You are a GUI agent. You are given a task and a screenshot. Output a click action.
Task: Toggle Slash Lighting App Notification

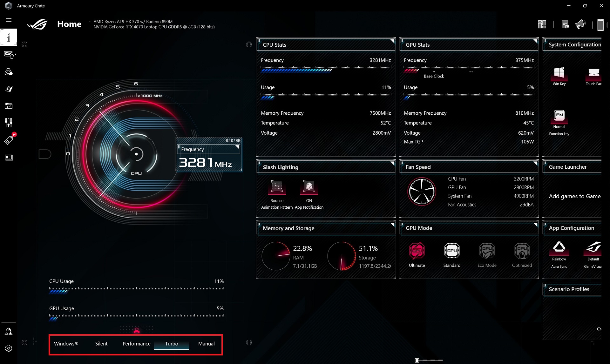[x=309, y=187]
